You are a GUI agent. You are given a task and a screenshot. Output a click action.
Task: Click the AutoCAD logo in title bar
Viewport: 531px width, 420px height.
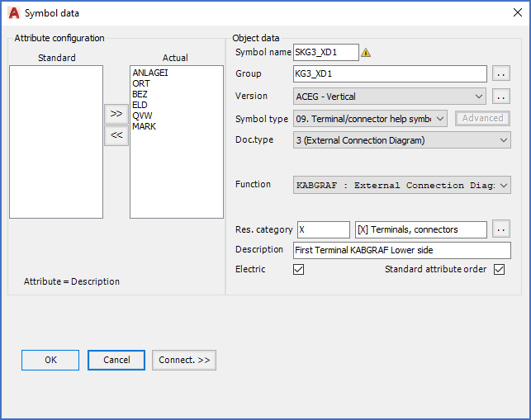point(13,13)
